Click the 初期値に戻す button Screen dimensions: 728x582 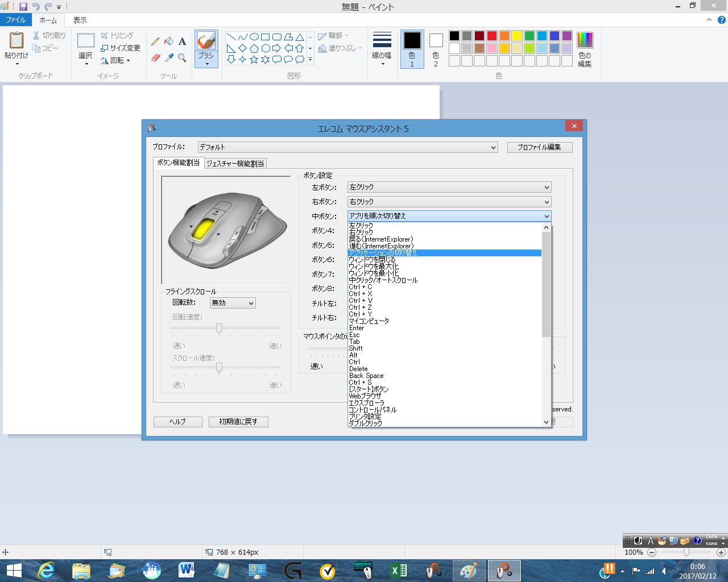[238, 422]
